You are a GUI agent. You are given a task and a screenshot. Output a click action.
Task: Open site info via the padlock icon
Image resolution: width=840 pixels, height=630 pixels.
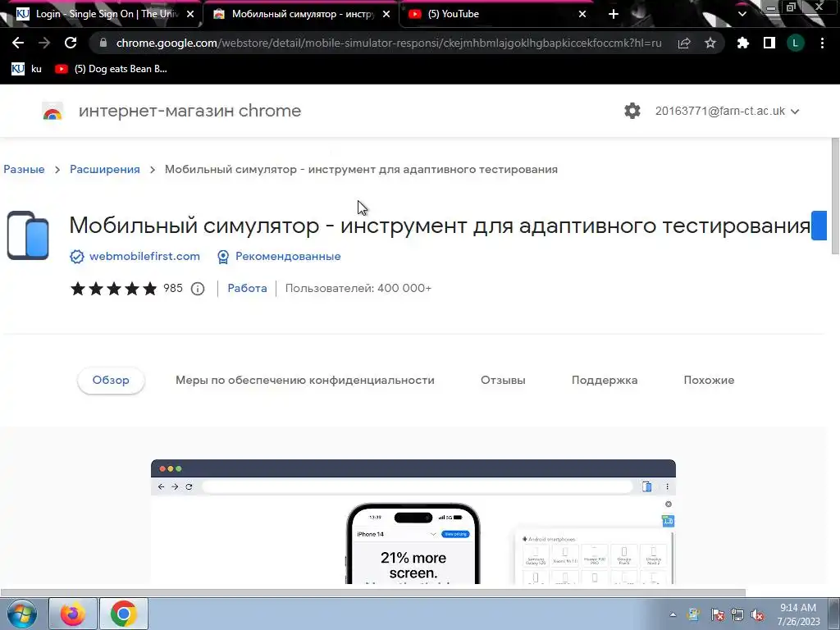[x=103, y=43]
